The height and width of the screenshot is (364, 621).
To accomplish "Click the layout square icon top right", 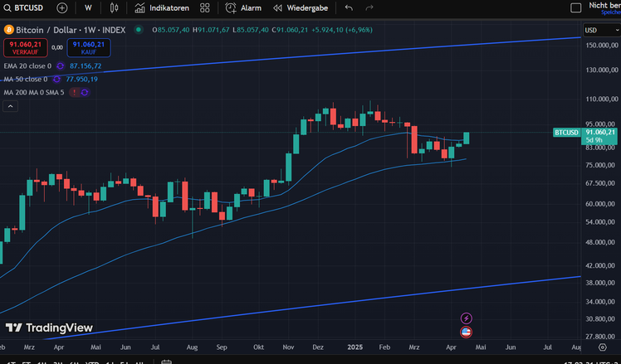I will (575, 8).
